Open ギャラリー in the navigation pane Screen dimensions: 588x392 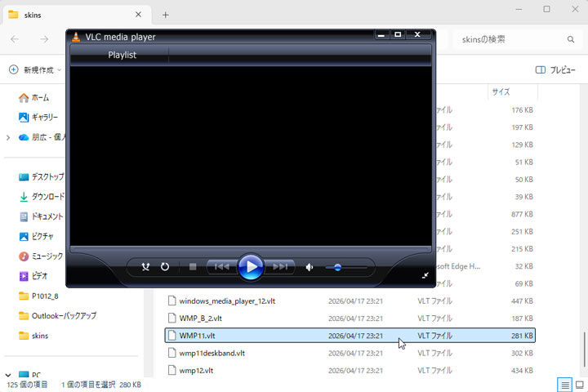pyautogui.click(x=38, y=118)
